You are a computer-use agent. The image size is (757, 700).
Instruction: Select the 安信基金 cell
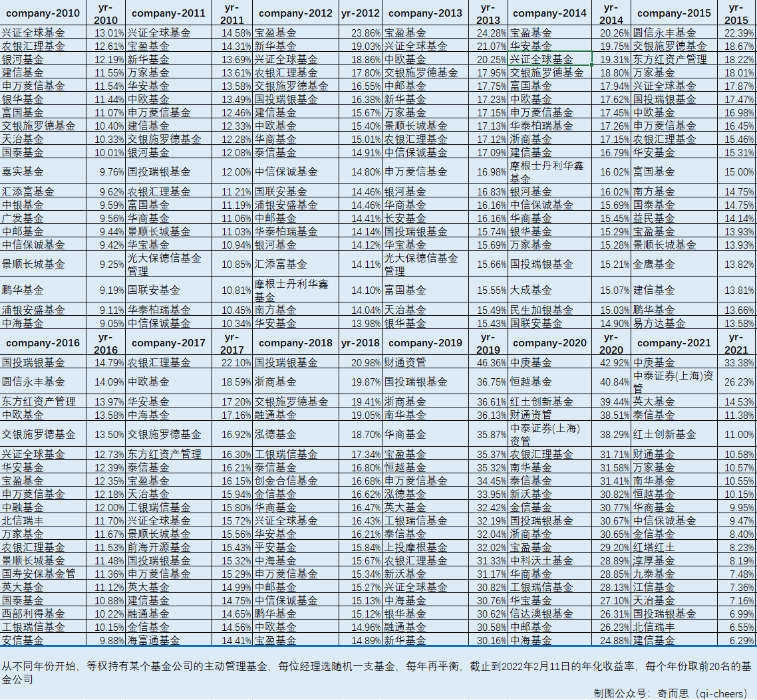pyautogui.click(x=43, y=640)
